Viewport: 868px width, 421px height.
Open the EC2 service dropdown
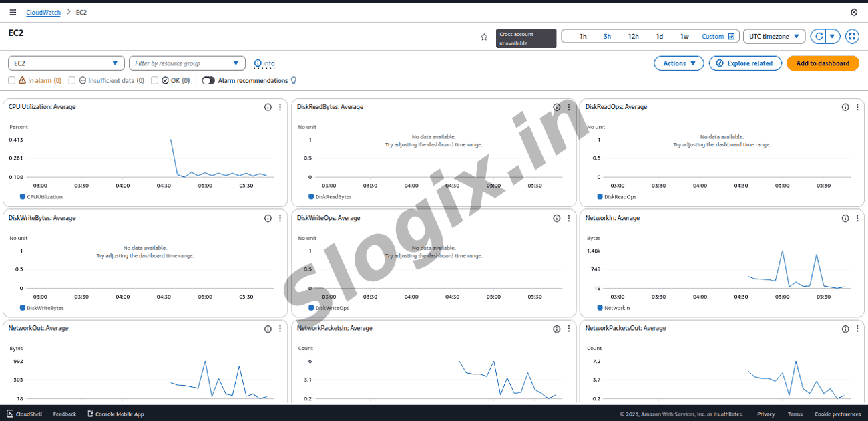[x=66, y=63]
